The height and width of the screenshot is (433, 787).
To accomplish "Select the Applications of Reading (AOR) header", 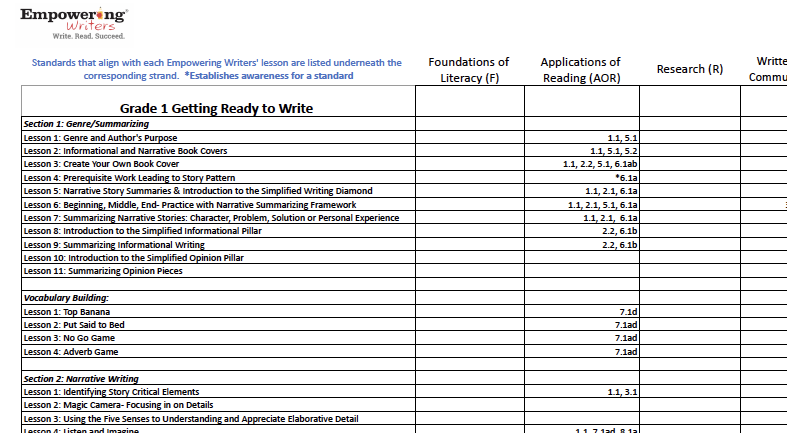I will [580, 69].
